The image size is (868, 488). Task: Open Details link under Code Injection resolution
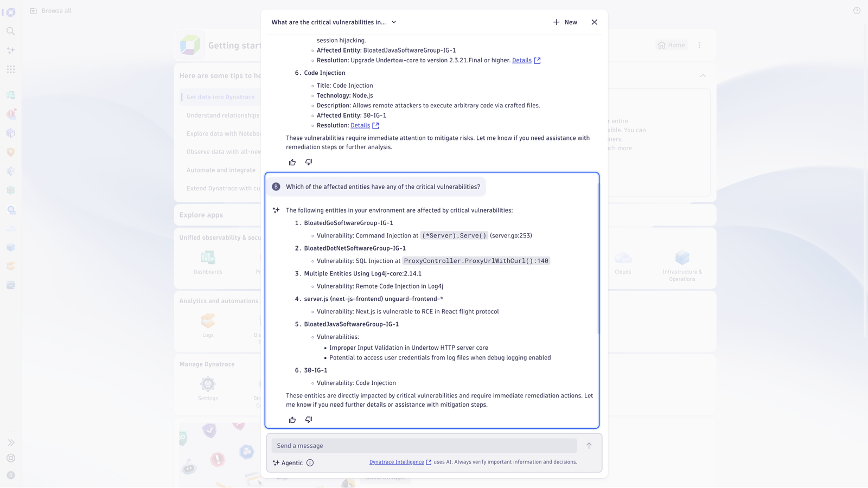point(365,125)
